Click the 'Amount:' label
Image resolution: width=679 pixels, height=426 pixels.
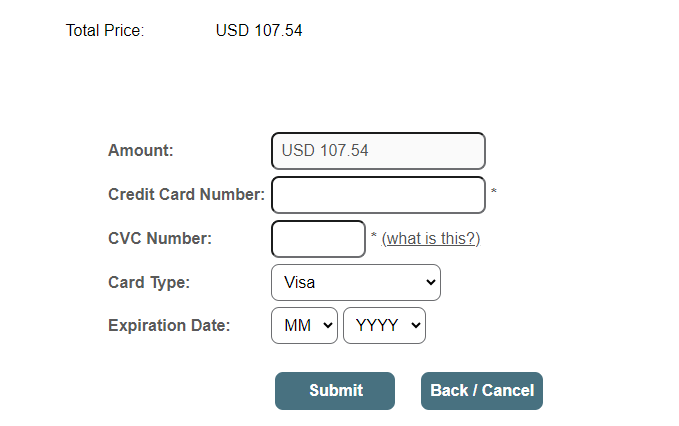pos(141,151)
